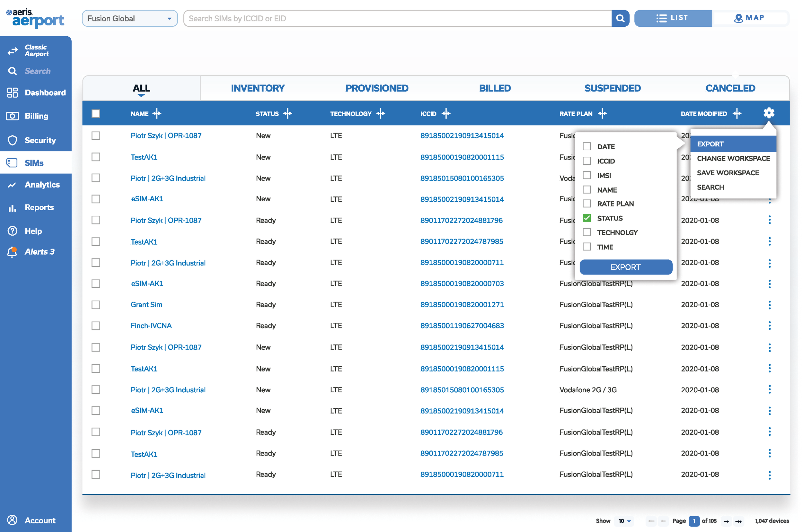
Task: Click the Analytics line chart icon
Action: 12,185
